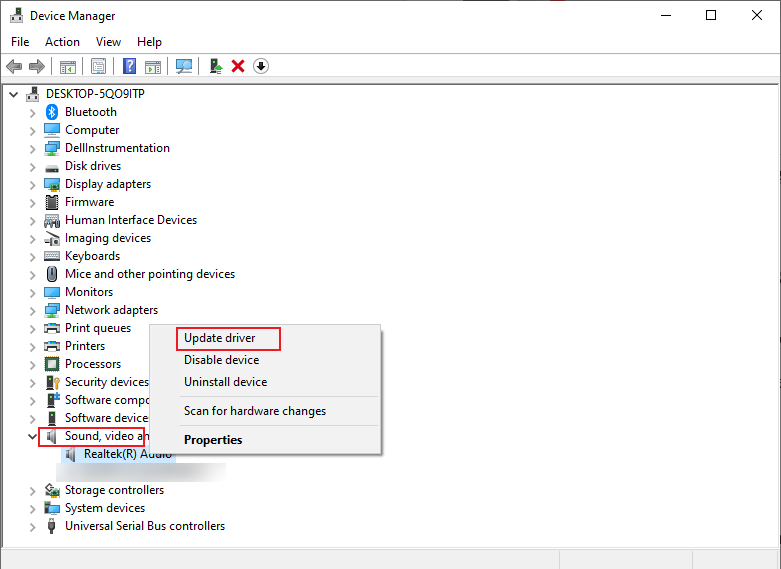This screenshot has width=781, height=569.
Task: Click the red X Uninstall device icon
Action: (238, 66)
